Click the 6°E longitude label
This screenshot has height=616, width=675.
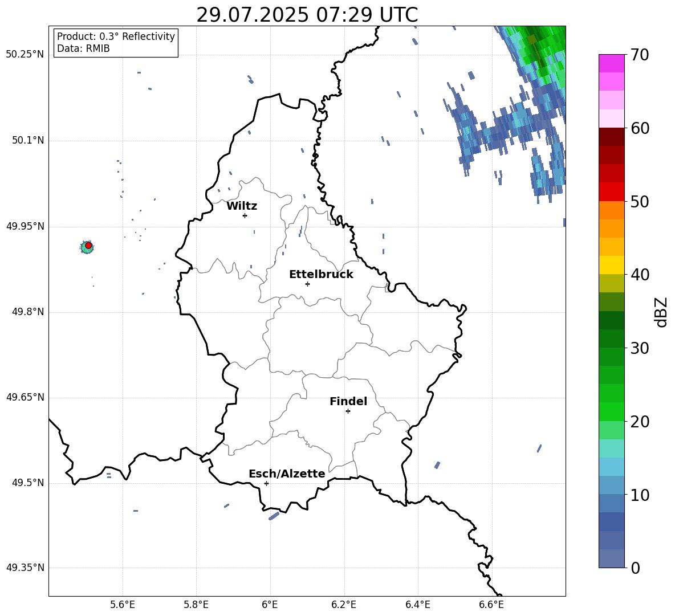click(x=270, y=605)
